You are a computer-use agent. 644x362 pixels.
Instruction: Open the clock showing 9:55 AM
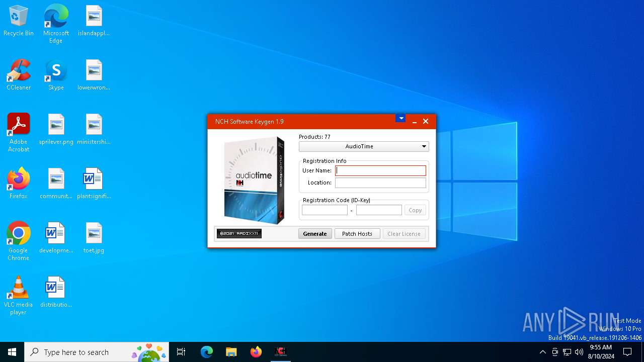point(601,352)
